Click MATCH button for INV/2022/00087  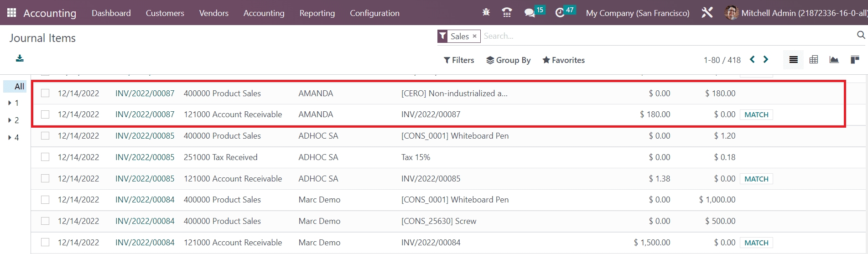click(x=756, y=114)
